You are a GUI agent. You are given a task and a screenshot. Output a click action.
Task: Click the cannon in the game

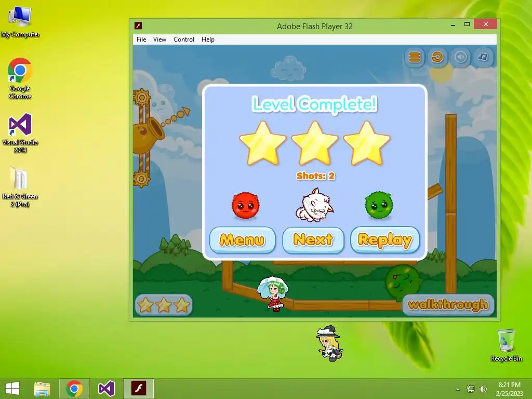click(x=148, y=135)
